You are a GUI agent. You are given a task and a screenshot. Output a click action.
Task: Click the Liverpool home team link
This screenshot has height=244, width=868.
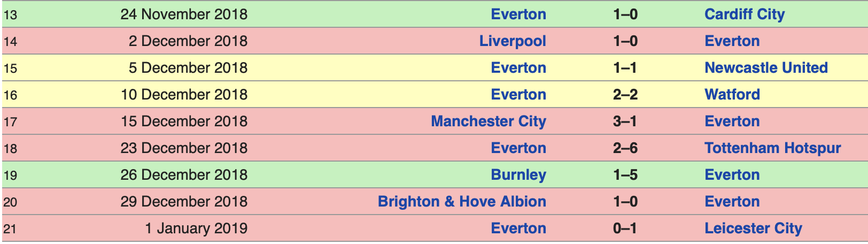click(513, 41)
